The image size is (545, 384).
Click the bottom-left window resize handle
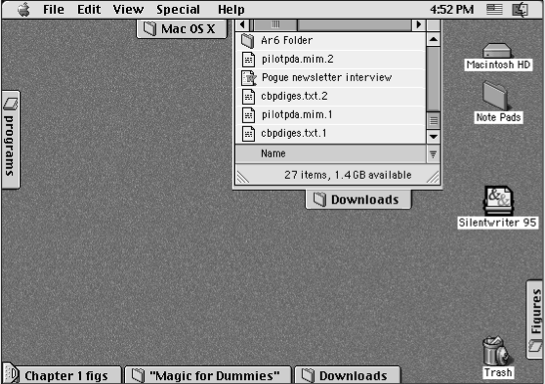click(243, 177)
